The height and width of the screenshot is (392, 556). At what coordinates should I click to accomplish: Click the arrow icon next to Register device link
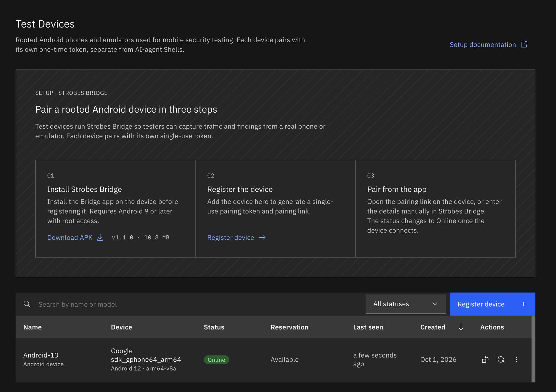coord(262,237)
